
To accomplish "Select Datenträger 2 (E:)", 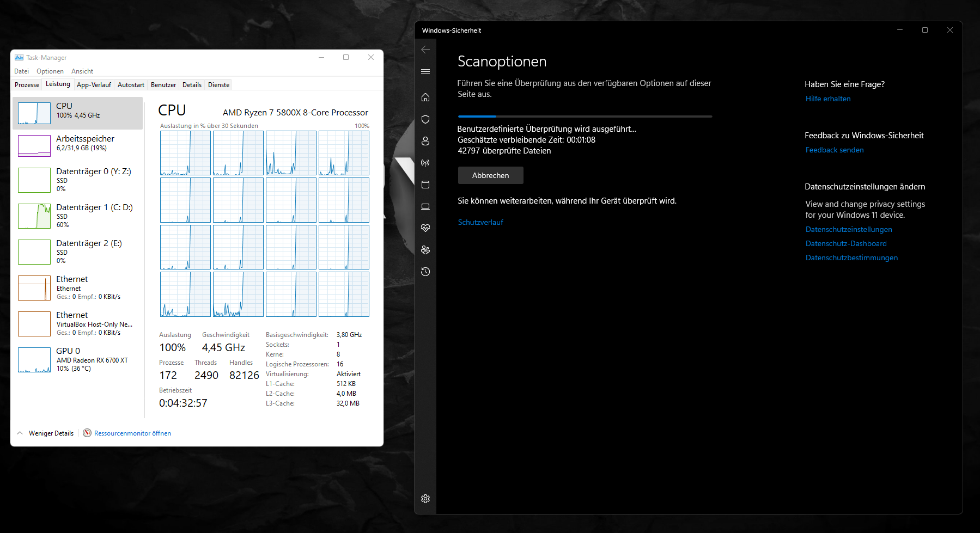I will 78,252.
